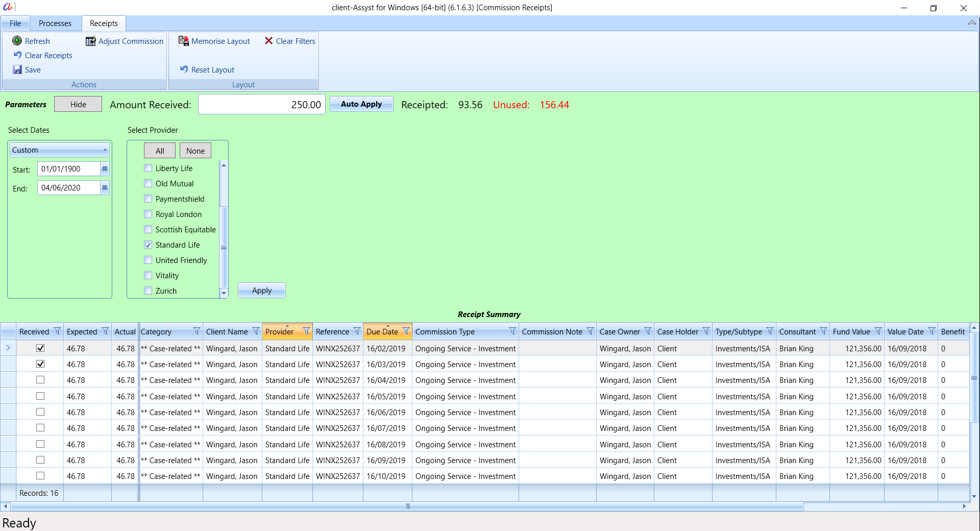This screenshot has height=531, width=980.
Task: Collapse the ribbon using top-right chevron
Action: 972,23
